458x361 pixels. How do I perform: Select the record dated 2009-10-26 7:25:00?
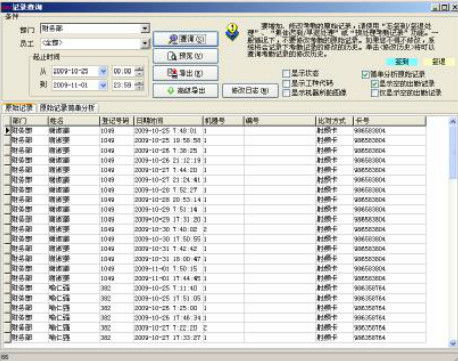point(218,308)
